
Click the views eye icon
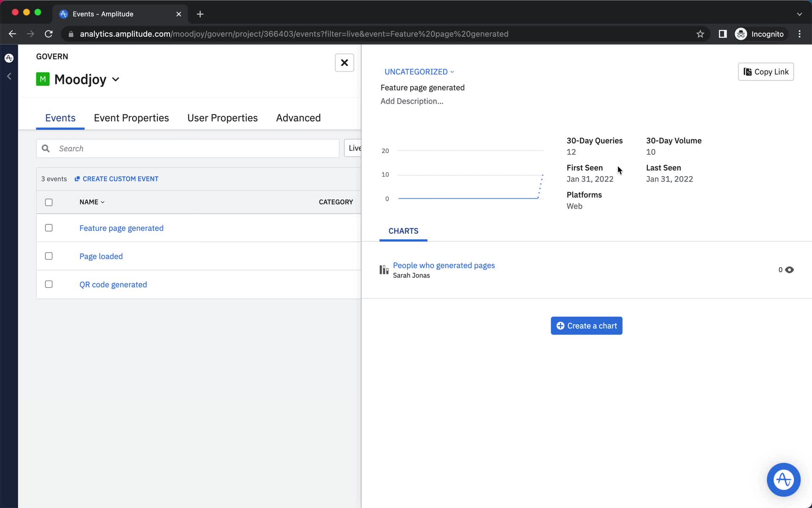[x=789, y=270]
